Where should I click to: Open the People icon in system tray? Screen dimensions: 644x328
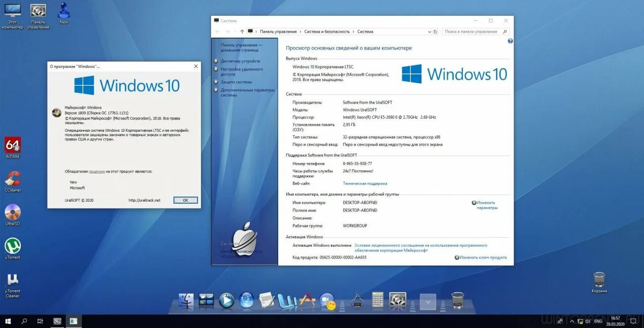[560, 321]
